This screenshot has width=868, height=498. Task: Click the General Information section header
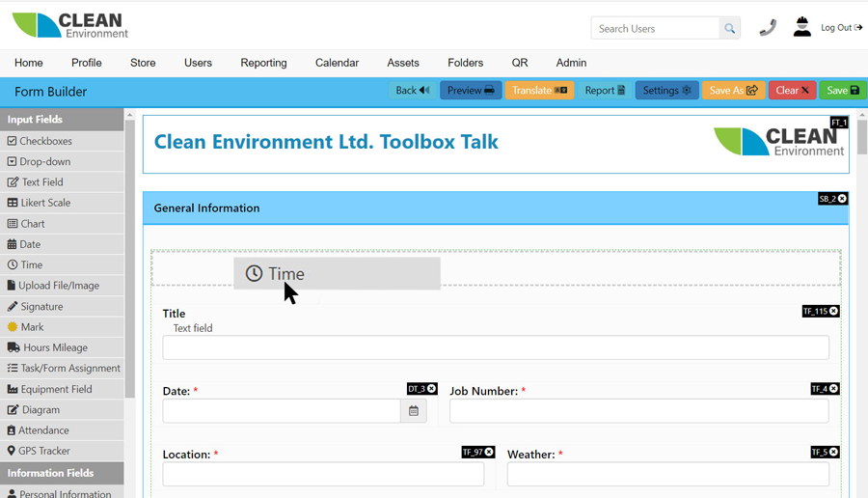[496, 208]
